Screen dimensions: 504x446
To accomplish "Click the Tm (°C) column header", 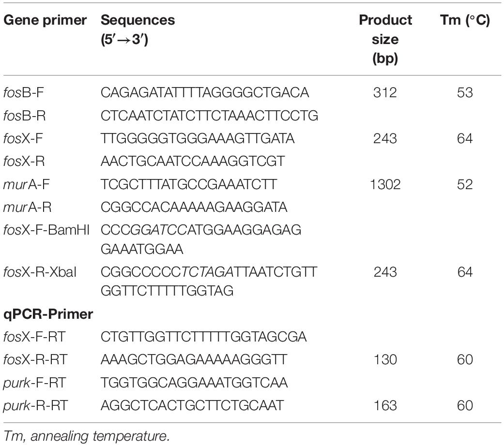I will pyautogui.click(x=465, y=20).
